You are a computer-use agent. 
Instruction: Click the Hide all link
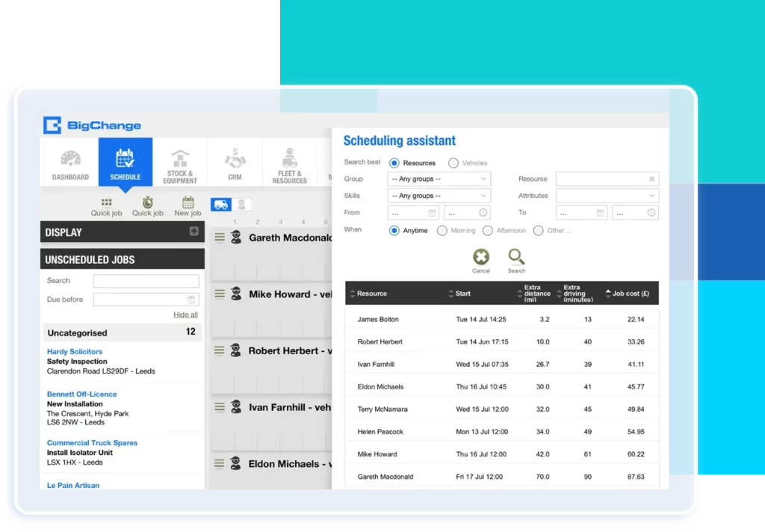[185, 314]
